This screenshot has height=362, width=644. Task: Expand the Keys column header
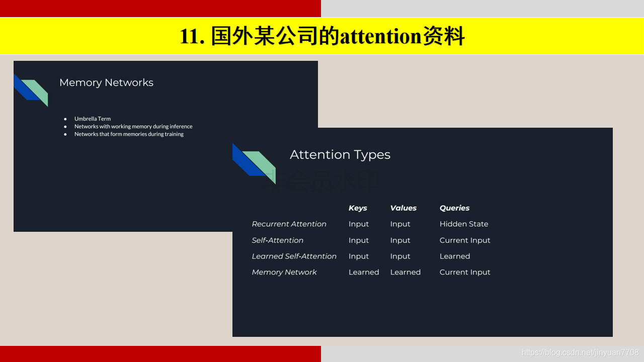(x=358, y=208)
